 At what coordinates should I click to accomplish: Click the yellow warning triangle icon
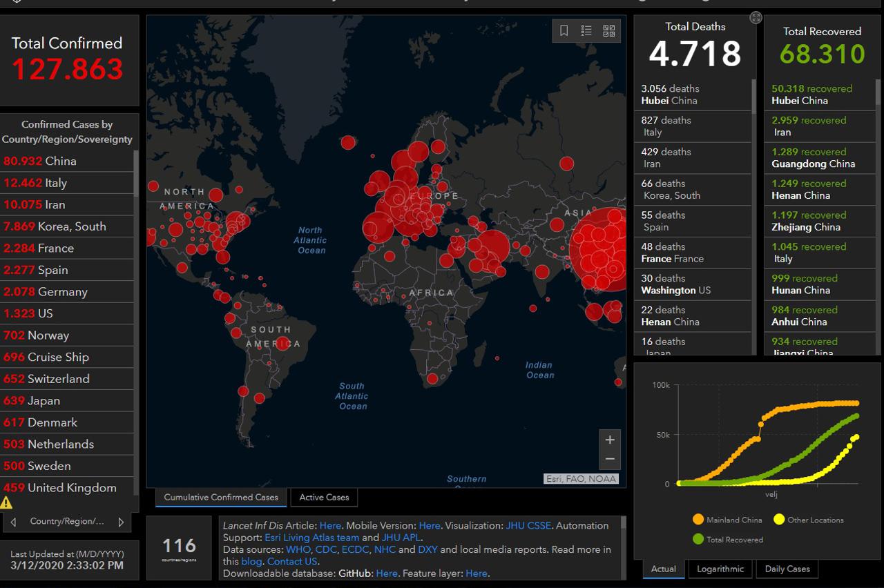click(x=7, y=502)
